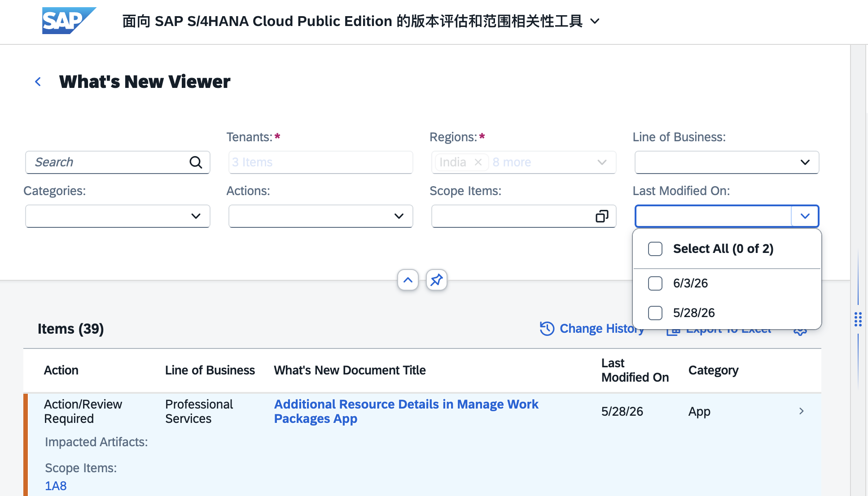Type in the Last Modified On input
This screenshot has height=496, width=868.
(x=714, y=216)
